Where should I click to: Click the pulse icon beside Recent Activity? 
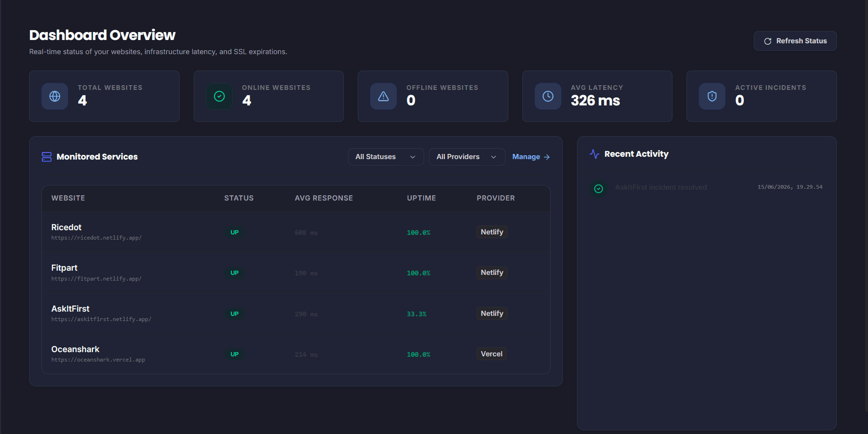(594, 154)
